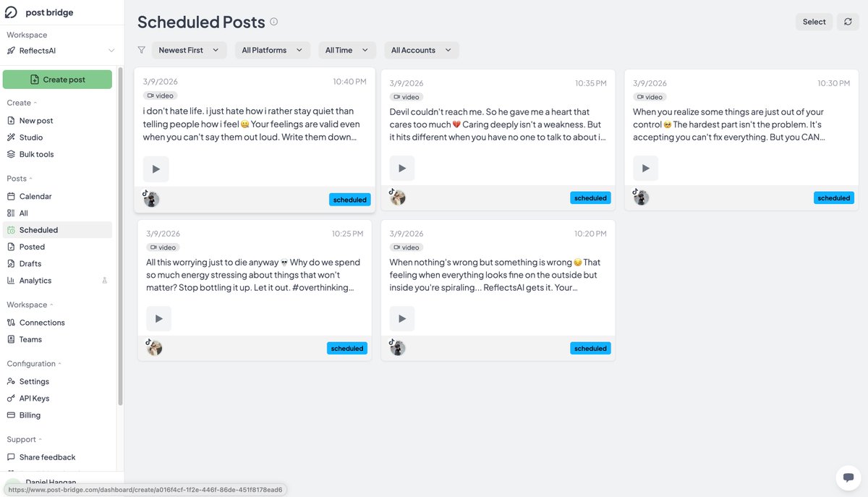Click video tag on 10:35 PM post

407,97
